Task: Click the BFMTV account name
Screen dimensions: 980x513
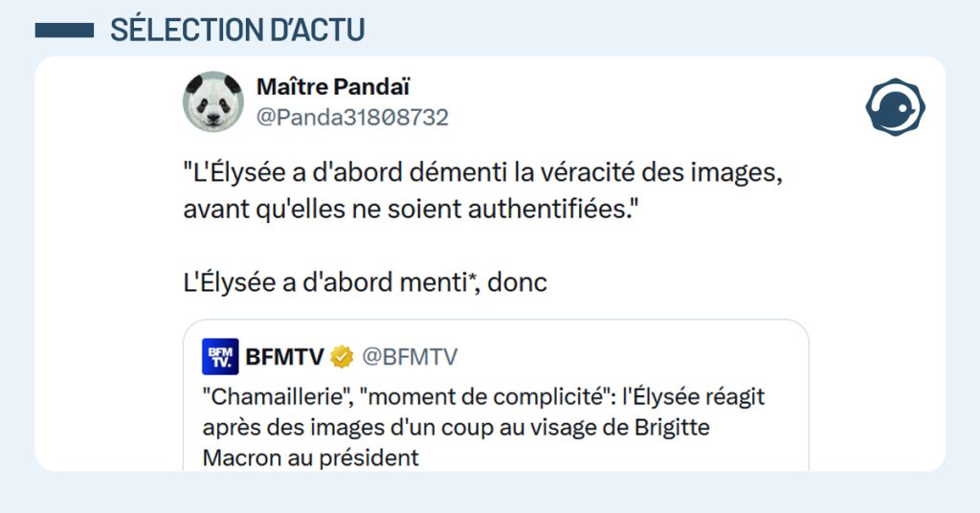Action: pos(285,358)
